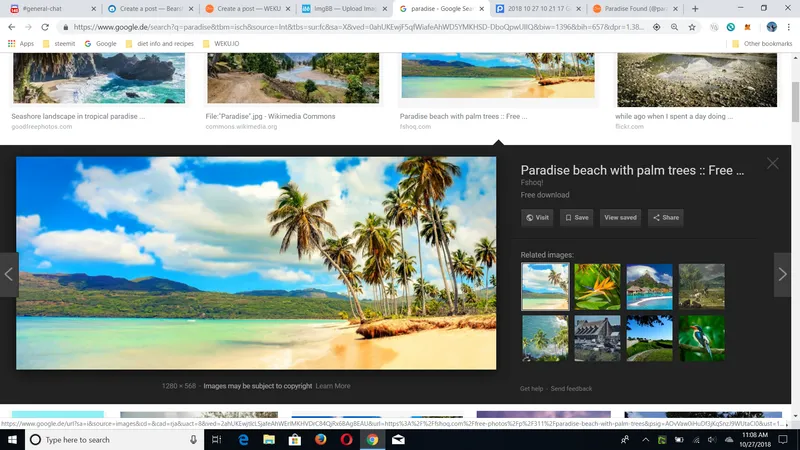The image size is (800, 450).
Task: Close the image preview panel with the X
Action: (772, 163)
